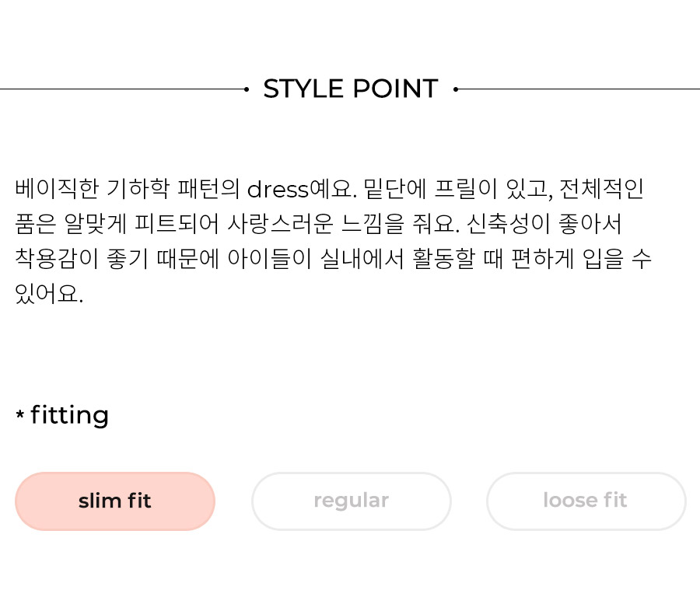
Task: Click the STYLE POINT heading
Action: point(351,89)
